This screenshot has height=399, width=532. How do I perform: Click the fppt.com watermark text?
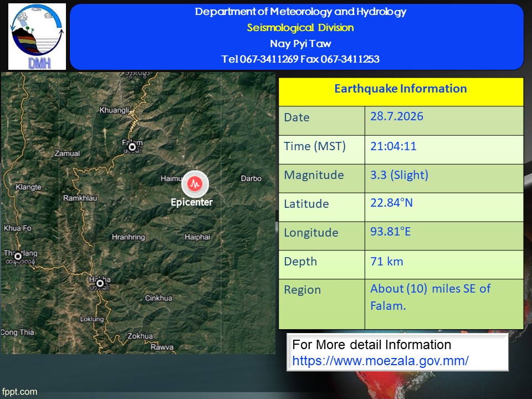(20, 392)
